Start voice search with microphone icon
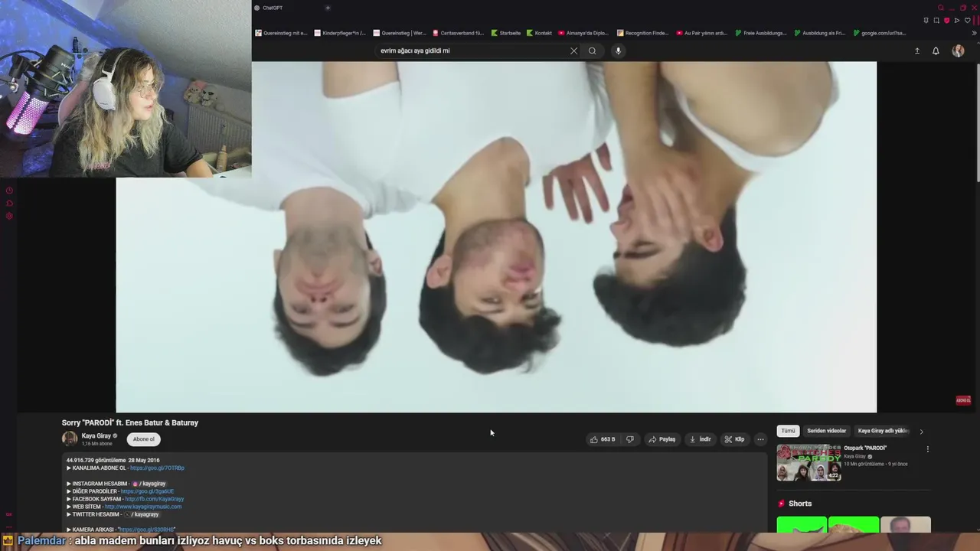980x551 pixels. tap(618, 51)
